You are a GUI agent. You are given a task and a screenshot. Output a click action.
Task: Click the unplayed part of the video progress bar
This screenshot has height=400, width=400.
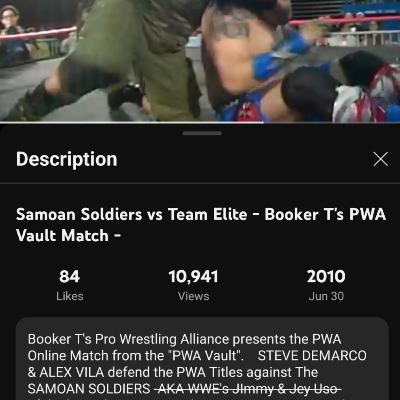(332, 122)
